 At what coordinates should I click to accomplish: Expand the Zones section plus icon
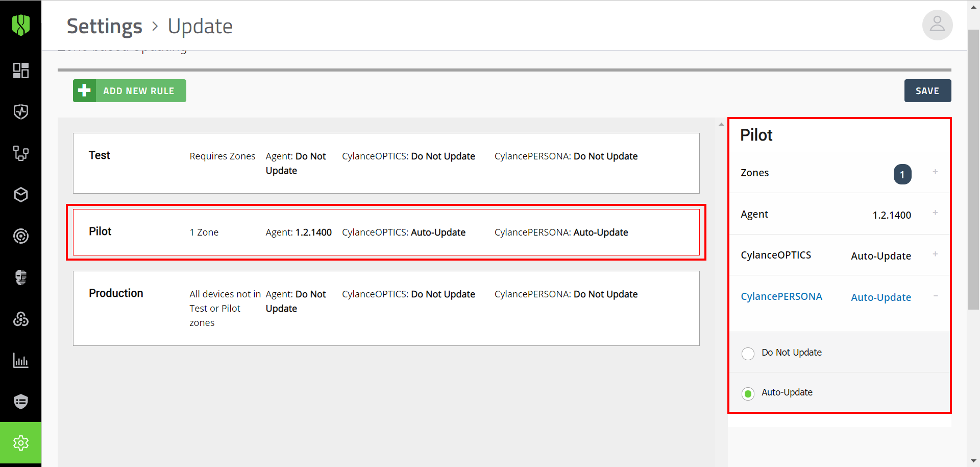click(935, 172)
